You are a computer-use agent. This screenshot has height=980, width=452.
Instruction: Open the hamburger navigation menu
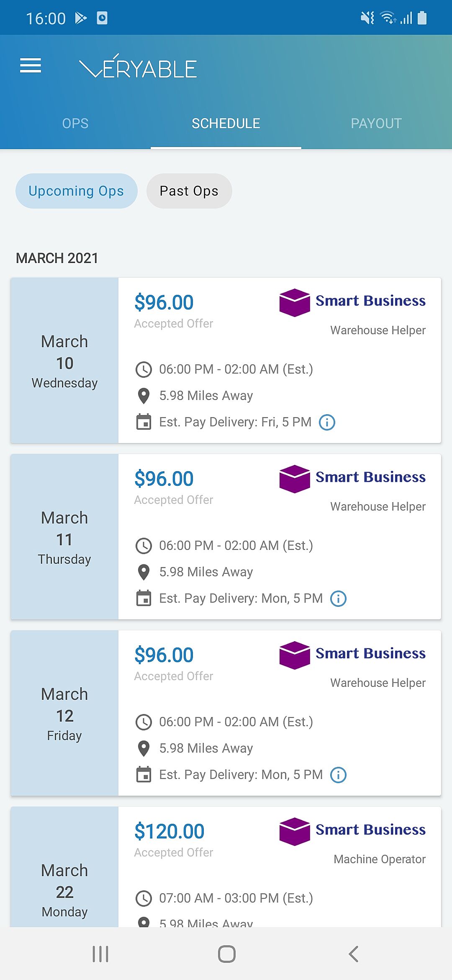pos(31,66)
